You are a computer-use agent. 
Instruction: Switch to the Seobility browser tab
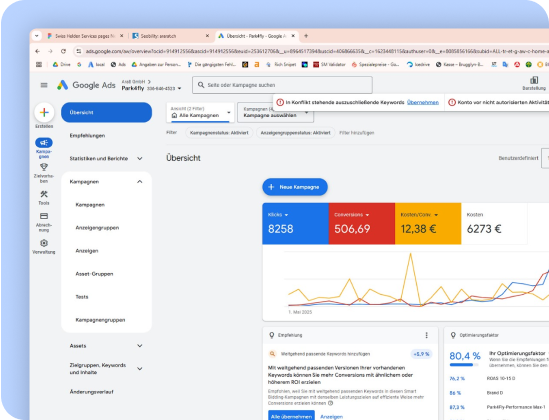click(171, 36)
